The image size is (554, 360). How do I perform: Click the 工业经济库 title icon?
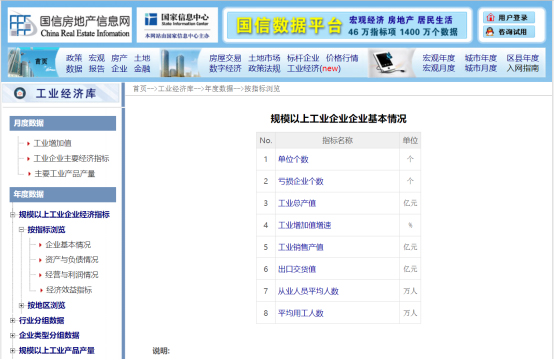(x=20, y=93)
